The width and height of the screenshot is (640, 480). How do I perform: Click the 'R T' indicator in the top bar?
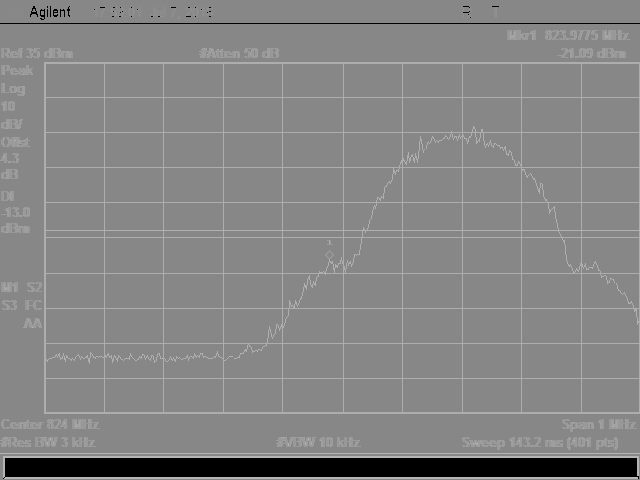click(481, 12)
